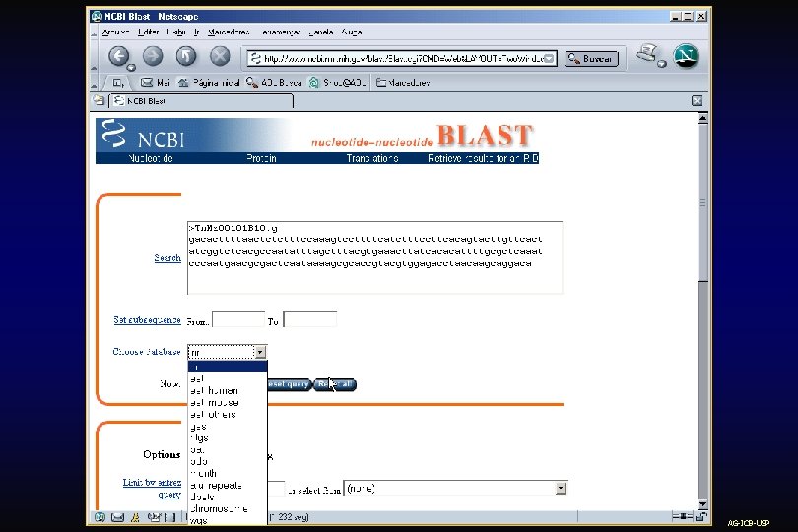Open Mail icon in status bar
The image size is (798, 532).
tap(117, 517)
